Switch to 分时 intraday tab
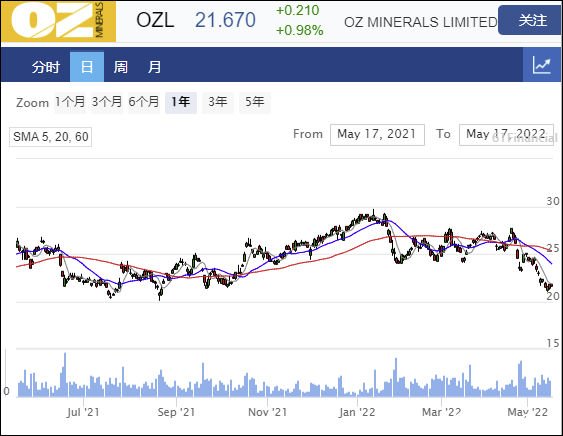 click(x=45, y=67)
